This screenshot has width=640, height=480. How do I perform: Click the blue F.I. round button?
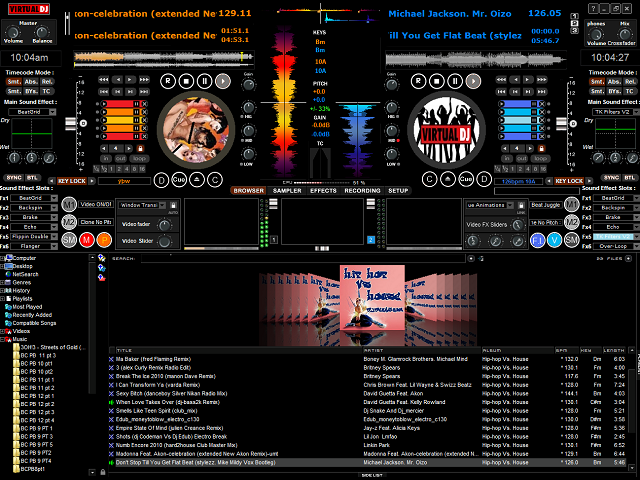pyautogui.click(x=538, y=240)
